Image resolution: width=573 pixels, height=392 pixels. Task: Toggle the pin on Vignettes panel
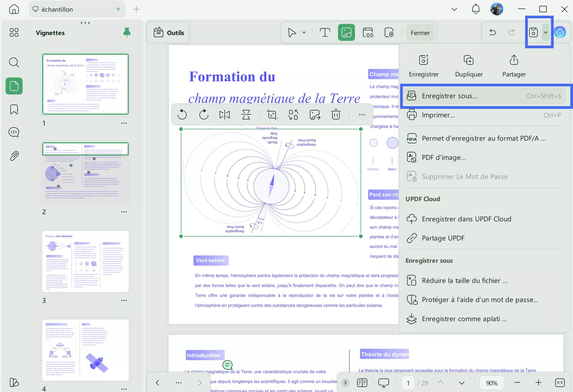click(127, 32)
